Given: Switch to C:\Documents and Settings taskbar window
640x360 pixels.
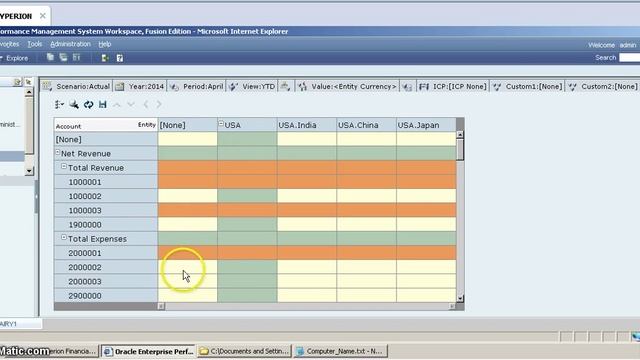Looking at the screenshot, I should point(244,351).
